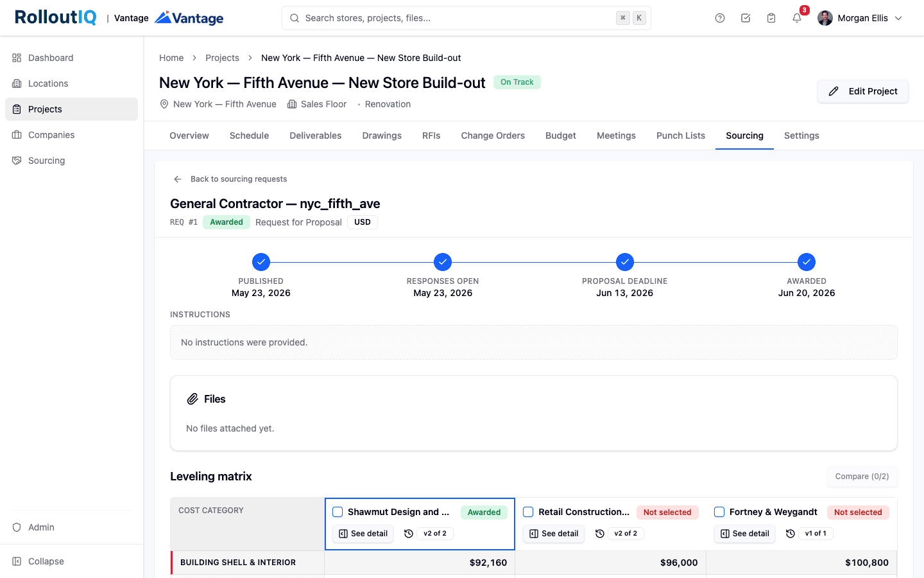The height and width of the screenshot is (578, 924).
Task: Click the RolloutIQ logo
Action: pos(56,17)
